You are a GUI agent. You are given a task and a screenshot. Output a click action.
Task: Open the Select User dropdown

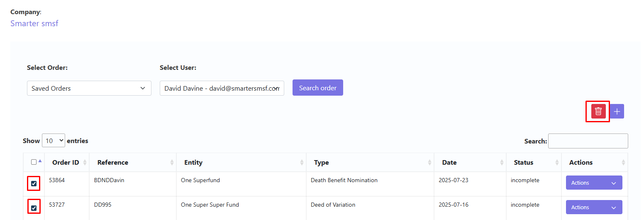click(x=222, y=88)
